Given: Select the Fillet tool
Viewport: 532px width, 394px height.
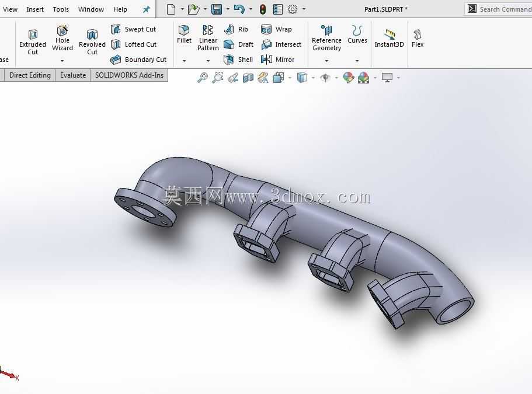Looking at the screenshot, I should [x=184, y=34].
